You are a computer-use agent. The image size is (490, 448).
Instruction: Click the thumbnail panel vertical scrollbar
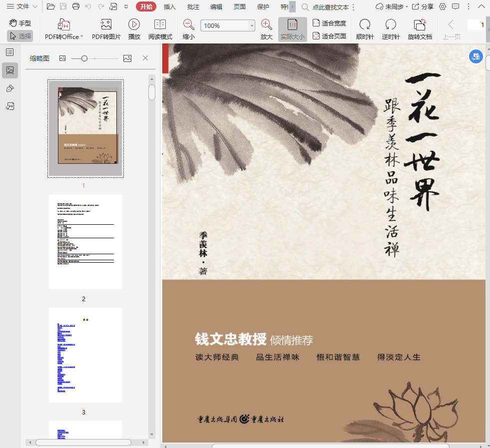[x=152, y=92]
